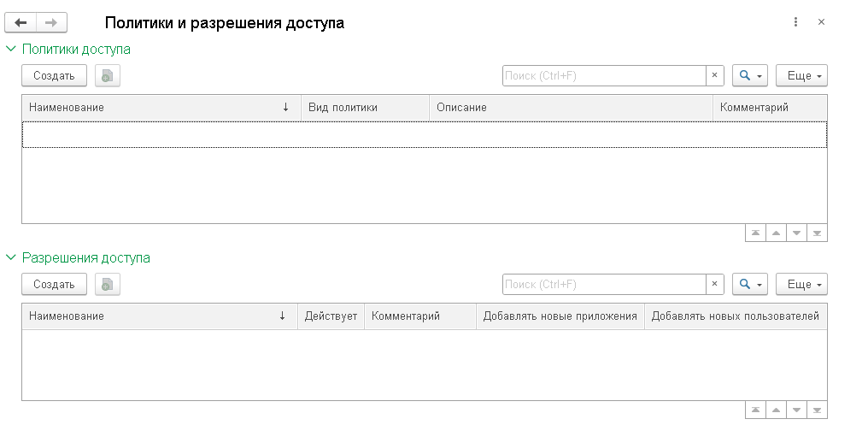
Task: Jump to last row in Разрешения доступа list
Action: coord(817,410)
